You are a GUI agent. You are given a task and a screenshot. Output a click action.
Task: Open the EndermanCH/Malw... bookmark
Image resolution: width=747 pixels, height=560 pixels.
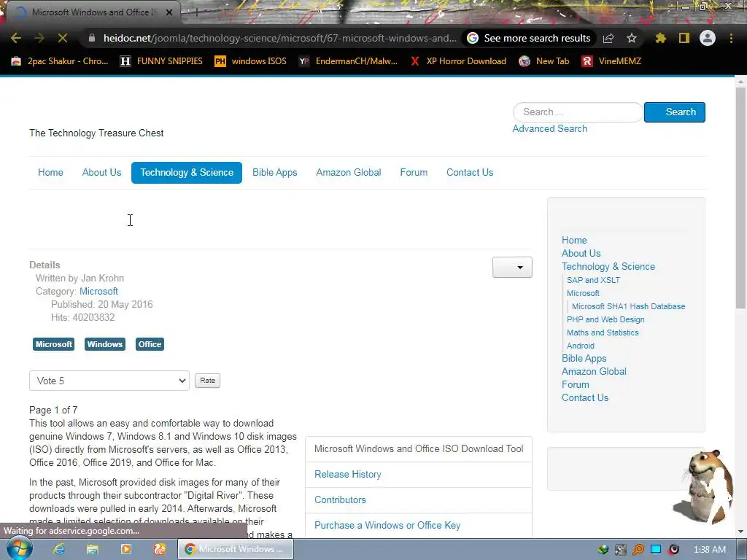tap(348, 61)
